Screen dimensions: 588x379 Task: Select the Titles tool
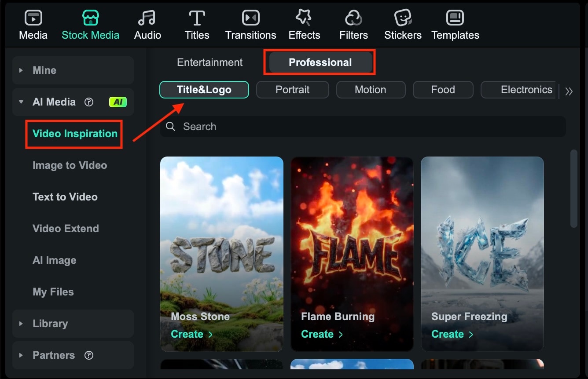point(196,24)
